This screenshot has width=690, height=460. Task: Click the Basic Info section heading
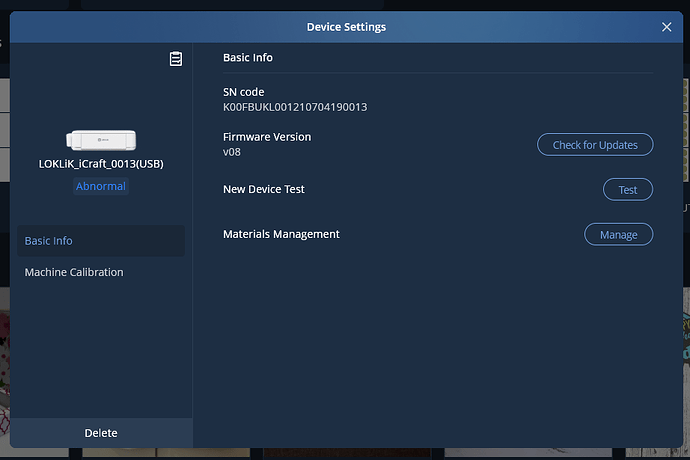(x=248, y=58)
